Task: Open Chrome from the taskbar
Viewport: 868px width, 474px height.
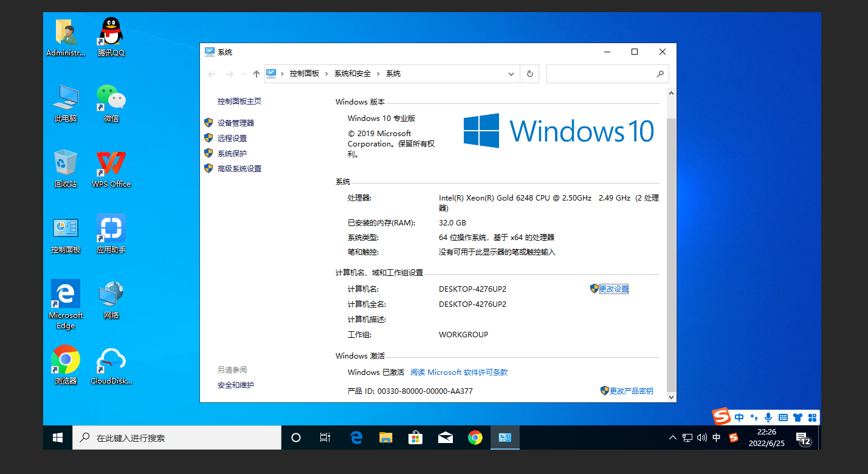Action: pos(475,438)
